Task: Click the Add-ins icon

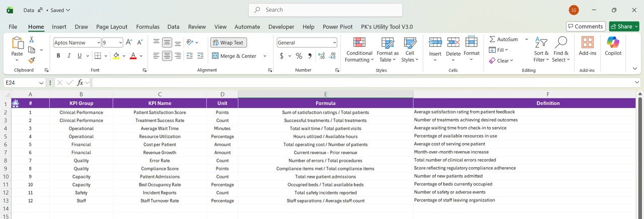Action: point(587,46)
